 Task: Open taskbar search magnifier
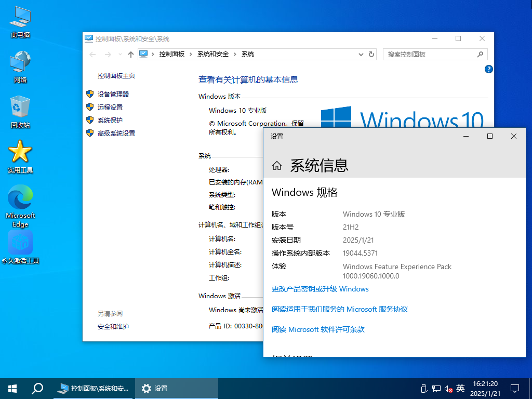pyautogui.click(x=37, y=389)
